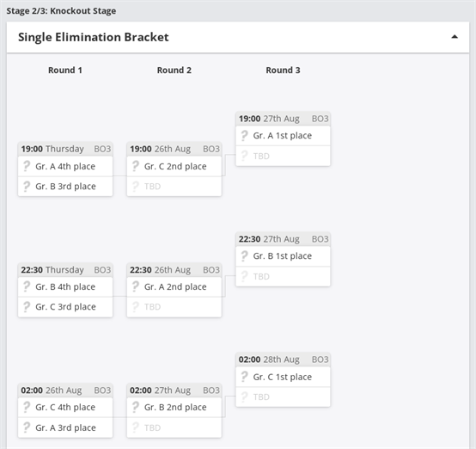The image size is (476, 449).
Task: Open the 02:00 28th Aug match header
Action: point(283,360)
